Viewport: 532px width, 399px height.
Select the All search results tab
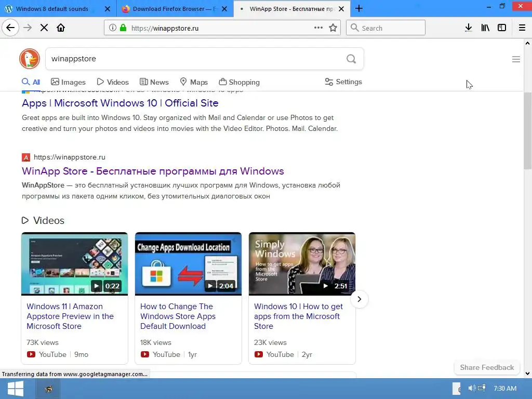tap(31, 82)
